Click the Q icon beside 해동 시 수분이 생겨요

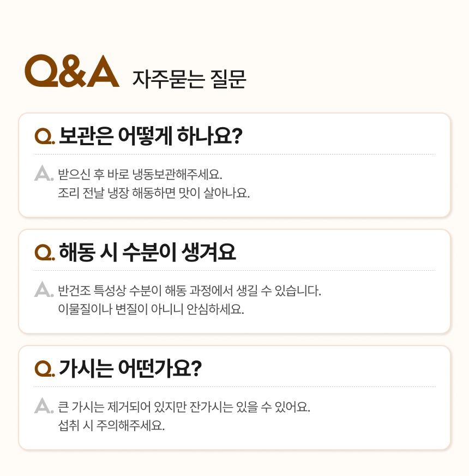pos(44,252)
